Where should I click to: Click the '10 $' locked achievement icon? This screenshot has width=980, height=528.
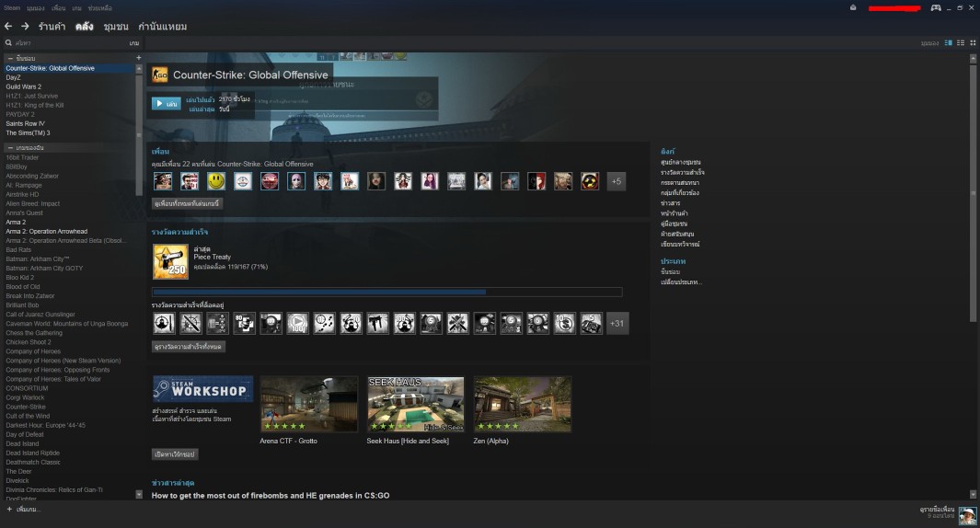click(x=564, y=323)
